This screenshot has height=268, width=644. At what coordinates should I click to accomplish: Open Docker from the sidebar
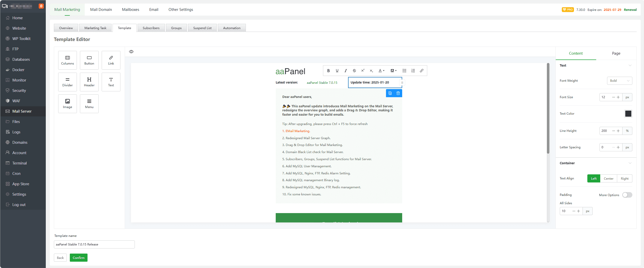point(23,70)
